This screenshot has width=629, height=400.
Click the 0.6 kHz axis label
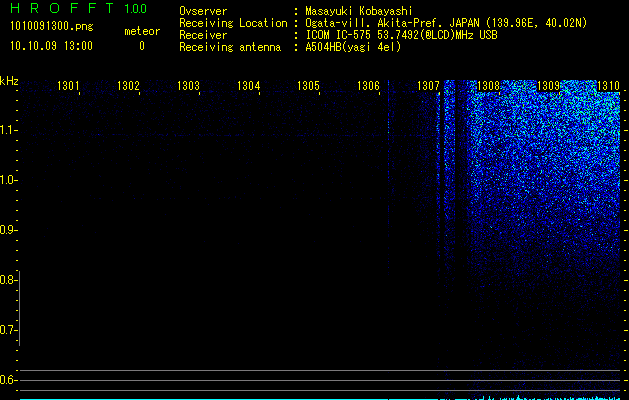[x=8, y=380]
